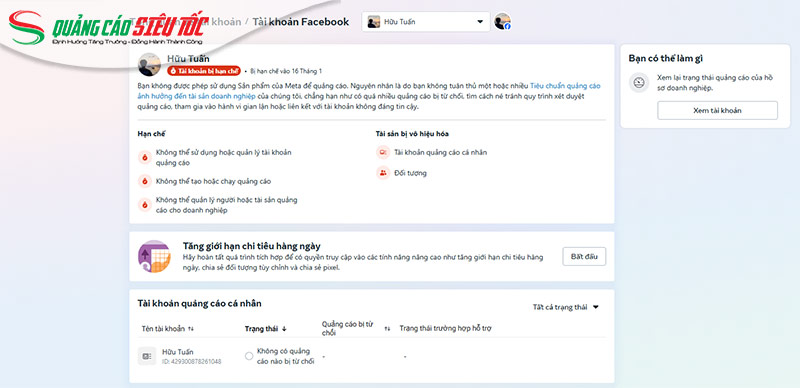The height and width of the screenshot is (388, 800).
Task: Open Hữu Tuấn profile picture in restriction card
Action: pyautogui.click(x=149, y=65)
